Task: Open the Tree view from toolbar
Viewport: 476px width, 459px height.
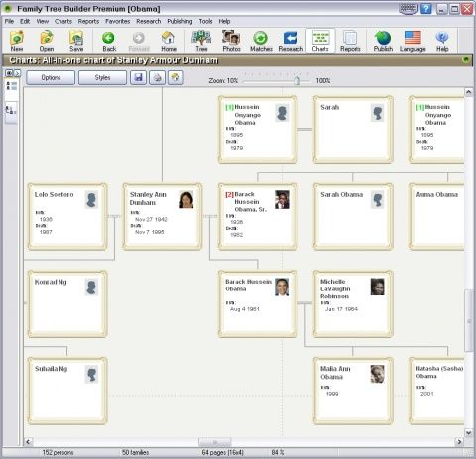Action: point(201,41)
